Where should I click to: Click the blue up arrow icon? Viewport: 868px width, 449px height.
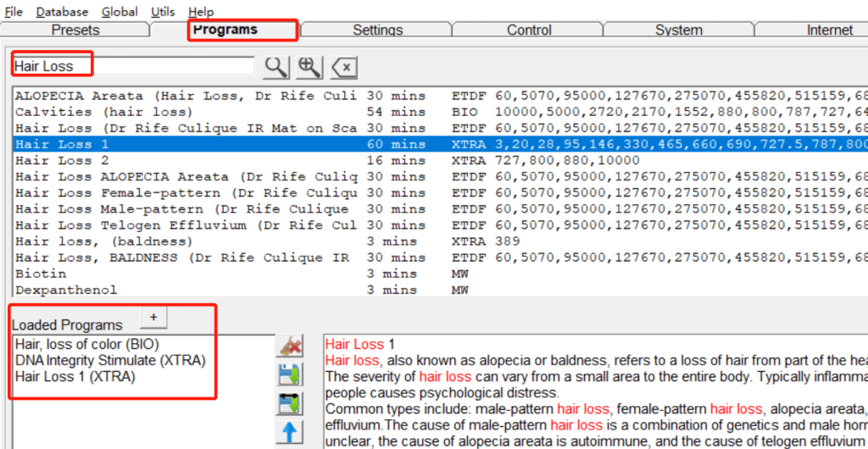click(290, 433)
